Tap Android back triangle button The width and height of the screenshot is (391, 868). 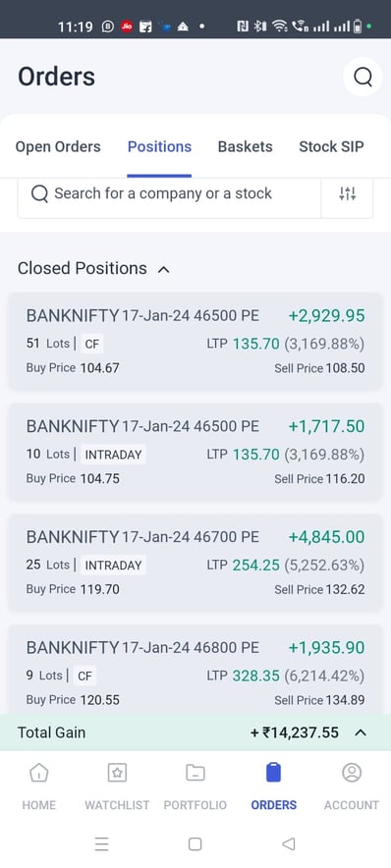(x=288, y=843)
